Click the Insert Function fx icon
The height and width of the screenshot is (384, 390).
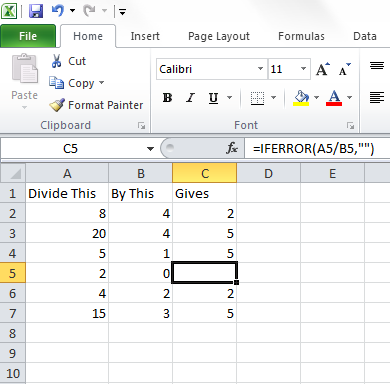tap(232, 148)
